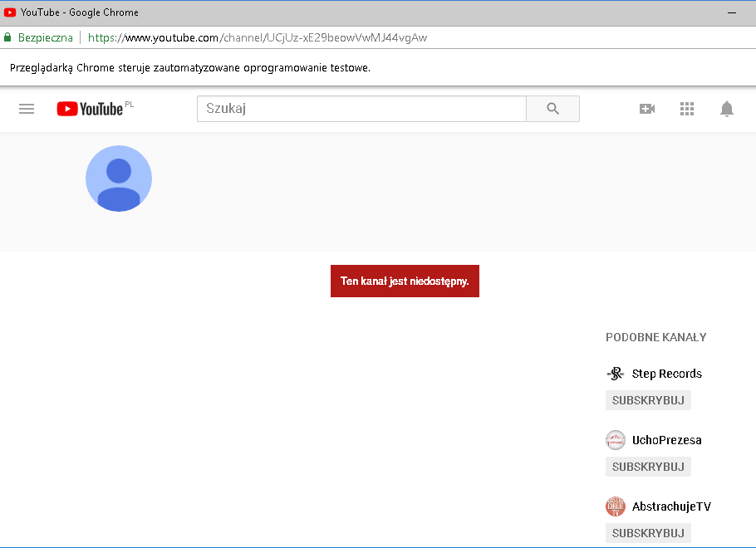Image resolution: width=756 pixels, height=548 pixels.
Task: Open the notifications bell
Action: [x=727, y=109]
